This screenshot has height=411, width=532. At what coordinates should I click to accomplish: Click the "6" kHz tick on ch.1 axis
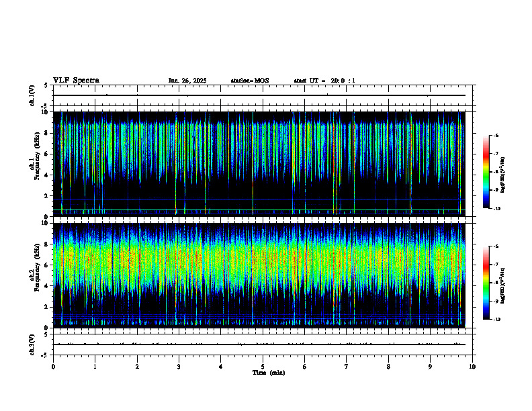[x=47, y=154]
